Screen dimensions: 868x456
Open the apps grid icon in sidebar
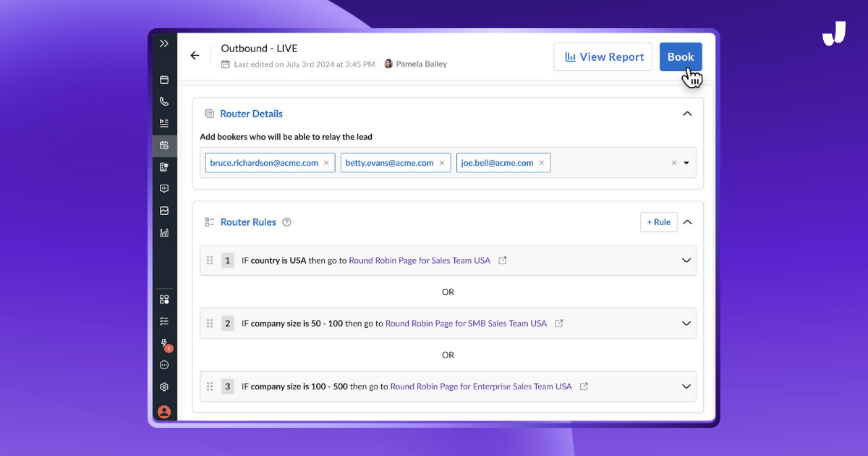(x=164, y=299)
